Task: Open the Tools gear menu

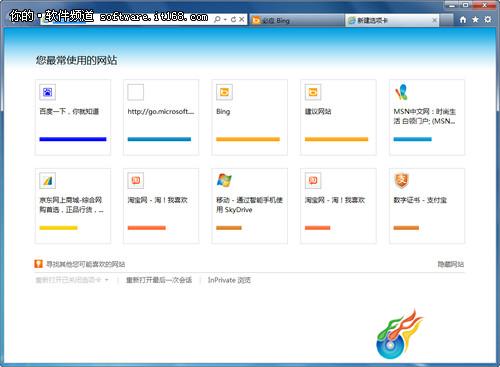Action: [x=488, y=20]
